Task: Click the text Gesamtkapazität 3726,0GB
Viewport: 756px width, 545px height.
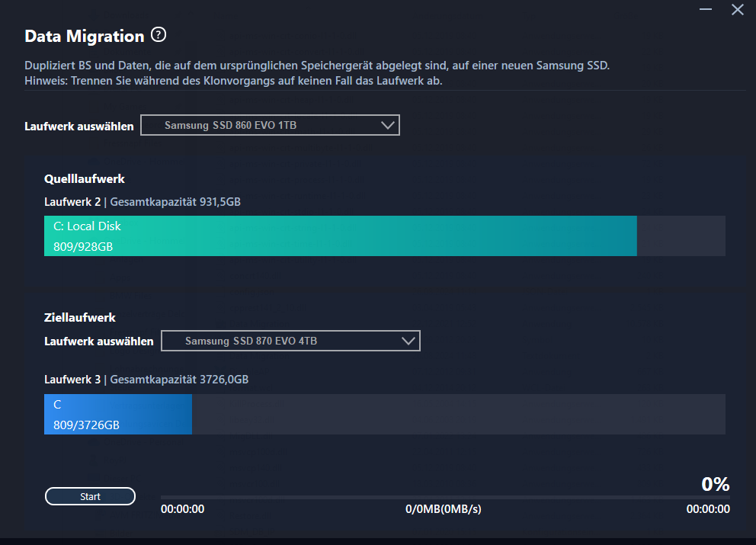Action: pyautogui.click(x=179, y=380)
